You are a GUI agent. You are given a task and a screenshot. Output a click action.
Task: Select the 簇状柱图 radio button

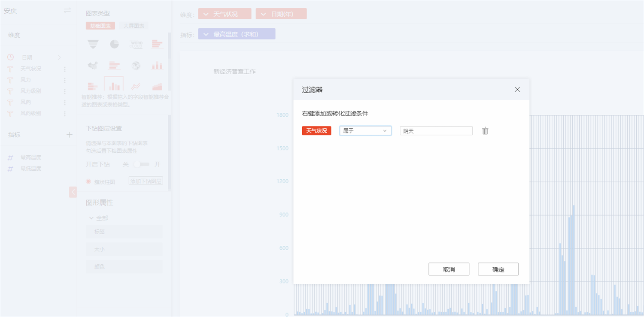[x=88, y=181]
